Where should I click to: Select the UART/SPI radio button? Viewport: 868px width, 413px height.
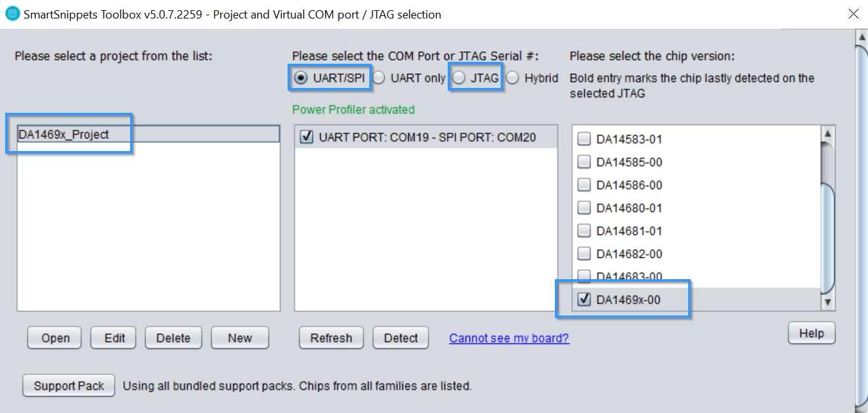click(x=300, y=78)
